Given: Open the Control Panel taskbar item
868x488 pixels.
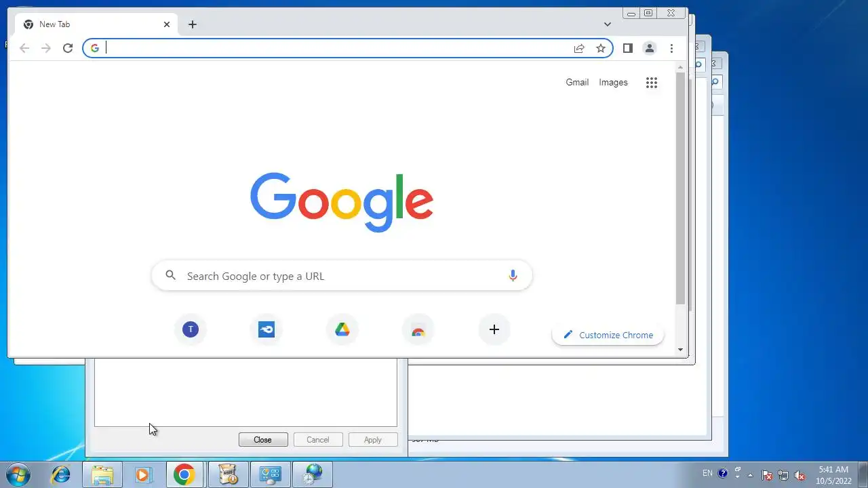Looking at the screenshot, I should pos(271,474).
